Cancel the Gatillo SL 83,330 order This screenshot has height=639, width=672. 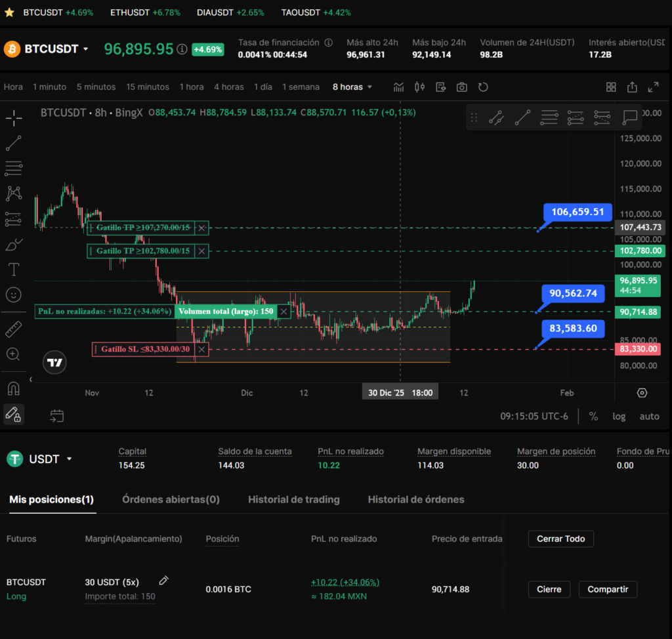[201, 350]
